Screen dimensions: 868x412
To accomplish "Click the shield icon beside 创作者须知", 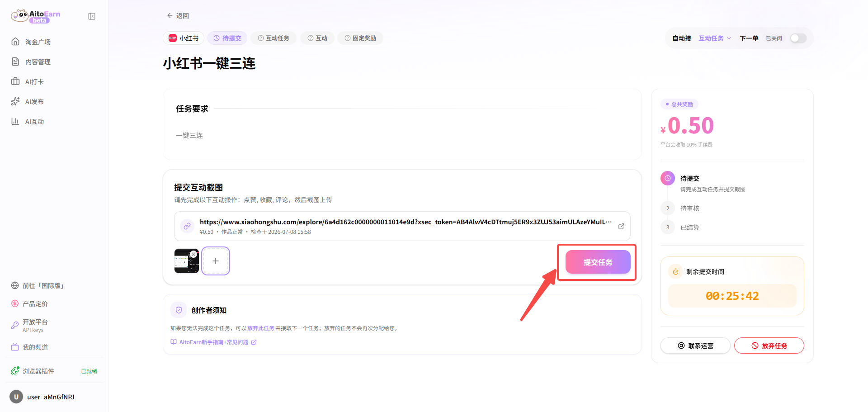I will [179, 310].
